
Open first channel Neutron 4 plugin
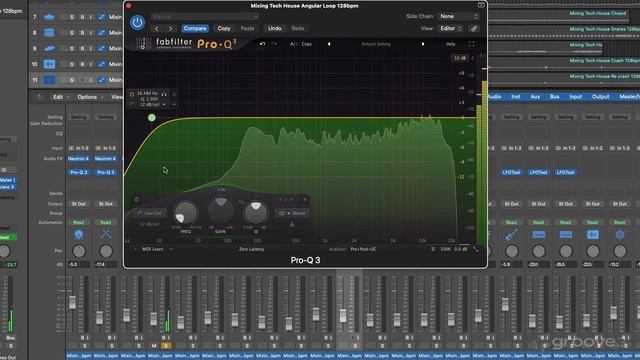coord(79,158)
